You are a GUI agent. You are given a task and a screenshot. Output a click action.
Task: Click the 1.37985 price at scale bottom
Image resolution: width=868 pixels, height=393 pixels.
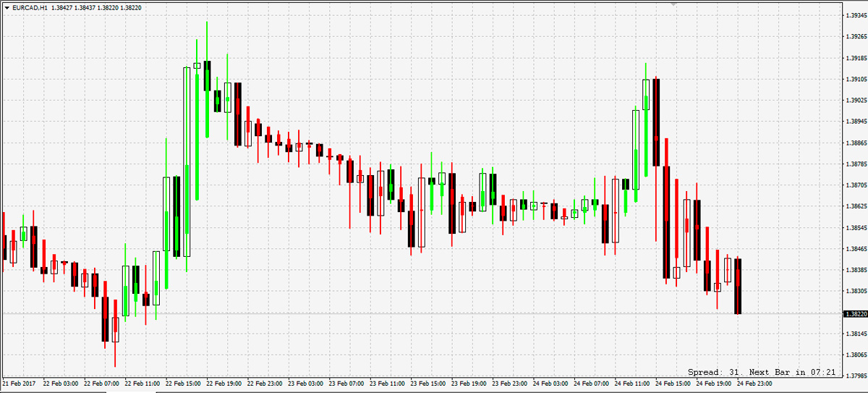[856, 376]
